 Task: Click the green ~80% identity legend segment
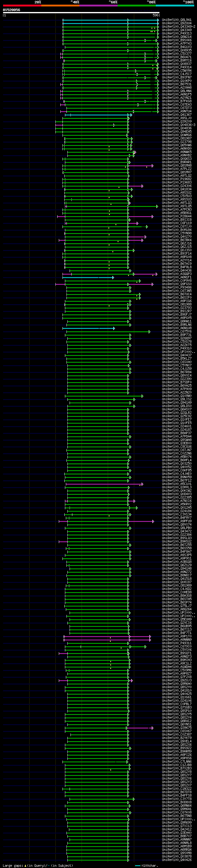coord(137,6)
